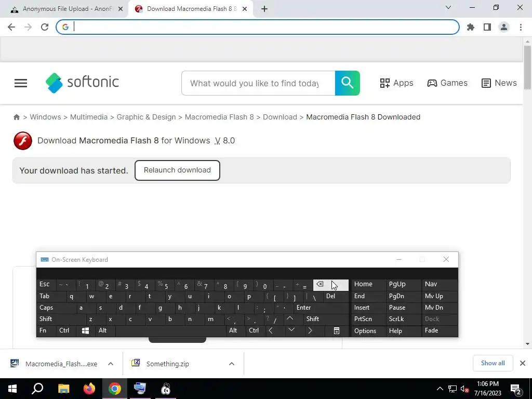Click Softonic search text field

coord(258,83)
